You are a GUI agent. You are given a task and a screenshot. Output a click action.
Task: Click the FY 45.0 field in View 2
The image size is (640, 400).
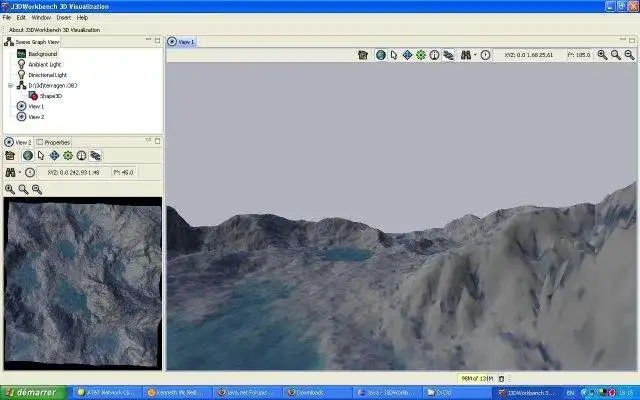(x=124, y=173)
